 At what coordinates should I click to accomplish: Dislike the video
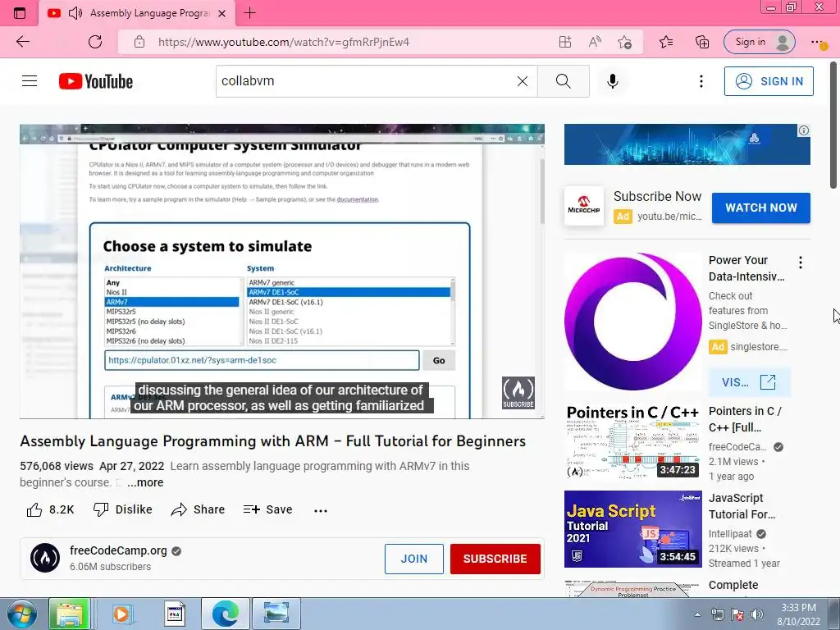[123, 509]
